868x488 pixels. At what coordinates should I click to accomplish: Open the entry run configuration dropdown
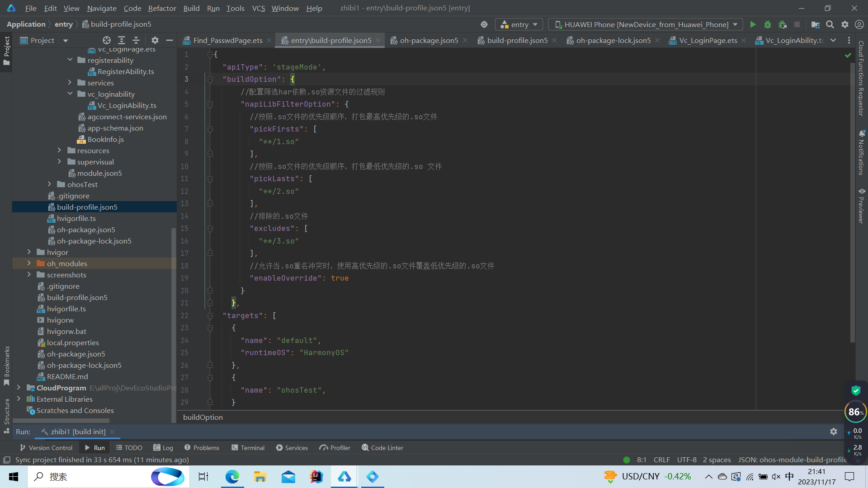(519, 24)
